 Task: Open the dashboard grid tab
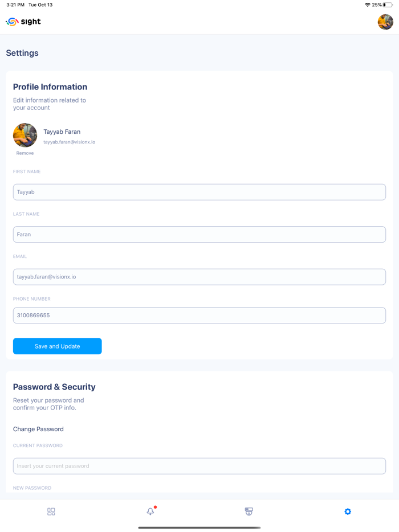[x=51, y=511]
